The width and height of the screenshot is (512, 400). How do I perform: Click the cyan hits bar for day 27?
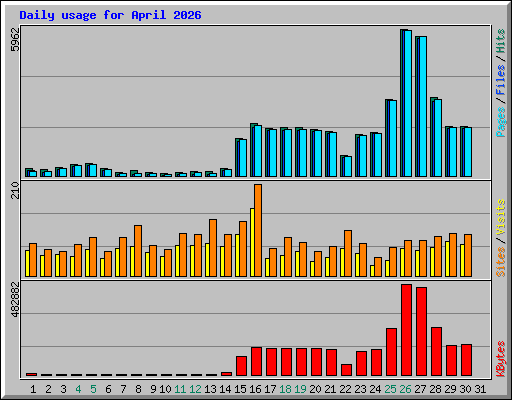[x=423, y=106]
